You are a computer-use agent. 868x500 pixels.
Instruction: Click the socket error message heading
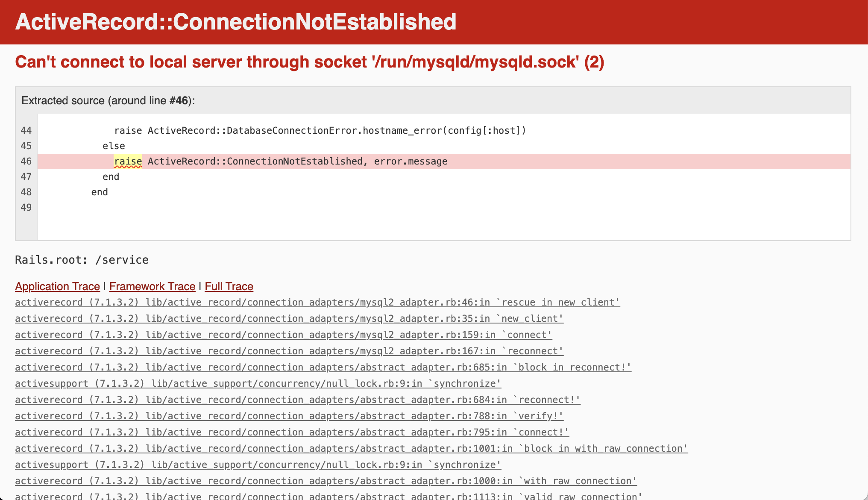310,62
